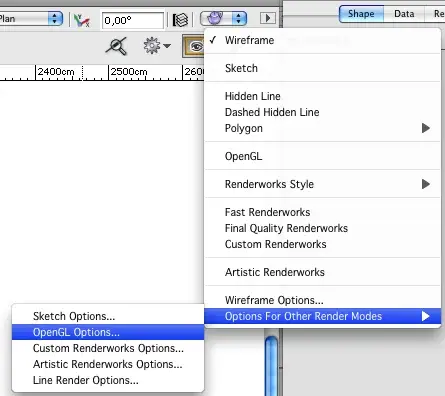
Task: Select the Wireframe render mode
Action: [x=322, y=40]
